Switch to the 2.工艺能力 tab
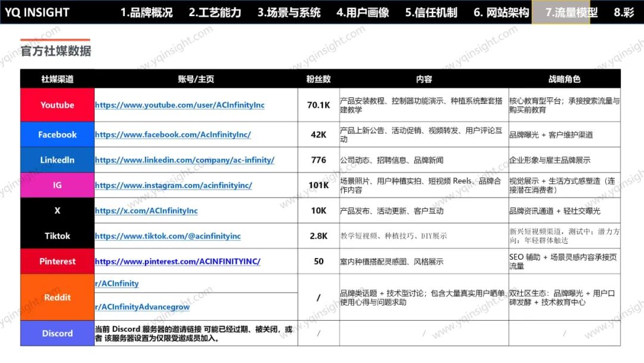The image size is (644, 363). coord(215,13)
